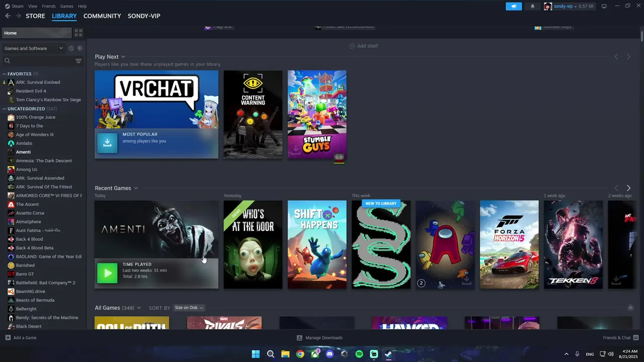
Task: Click the forward navigation arrow
Action: pos(18,16)
